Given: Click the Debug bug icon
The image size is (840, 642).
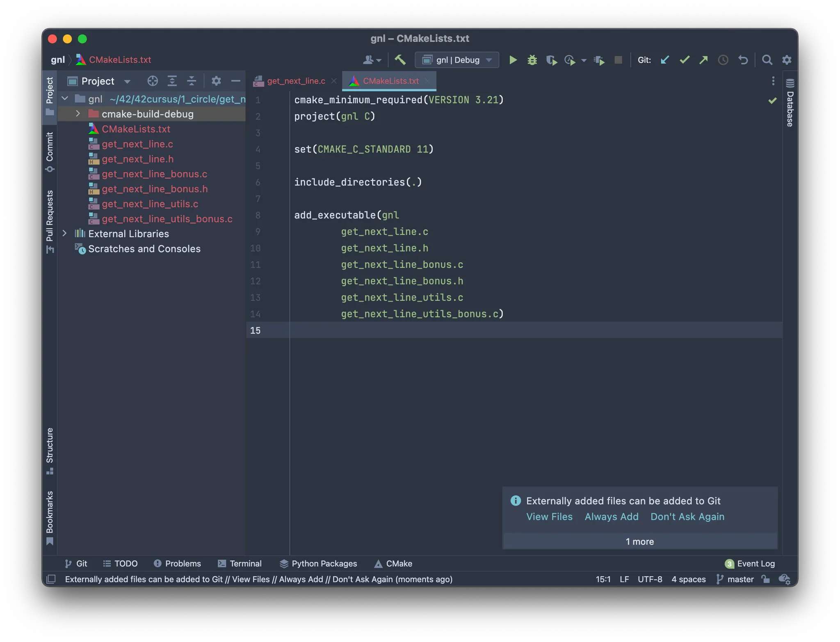Looking at the screenshot, I should click(x=532, y=60).
